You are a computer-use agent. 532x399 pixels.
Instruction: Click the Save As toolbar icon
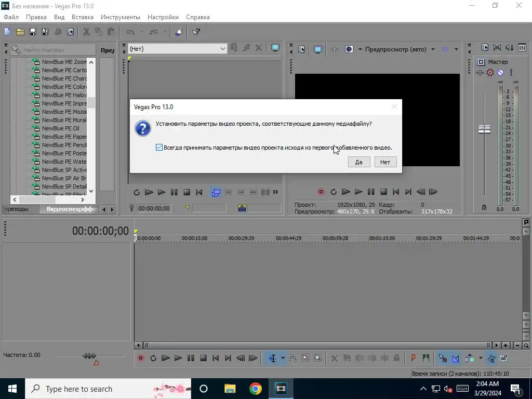click(x=45, y=32)
